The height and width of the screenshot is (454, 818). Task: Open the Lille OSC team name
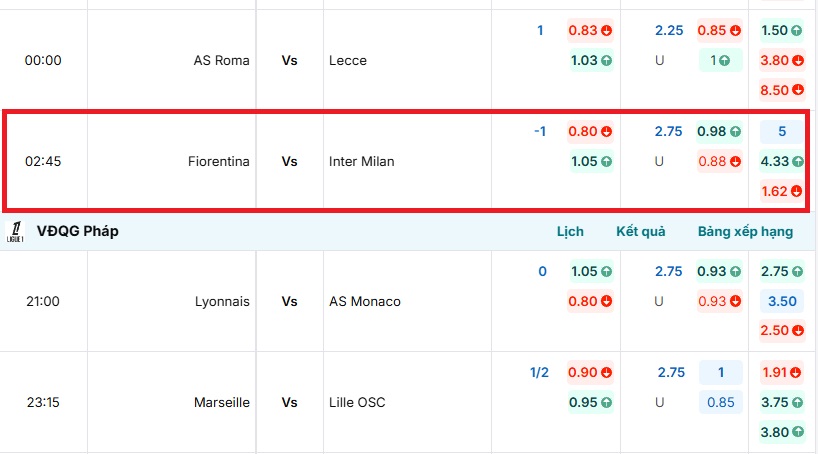coord(357,403)
